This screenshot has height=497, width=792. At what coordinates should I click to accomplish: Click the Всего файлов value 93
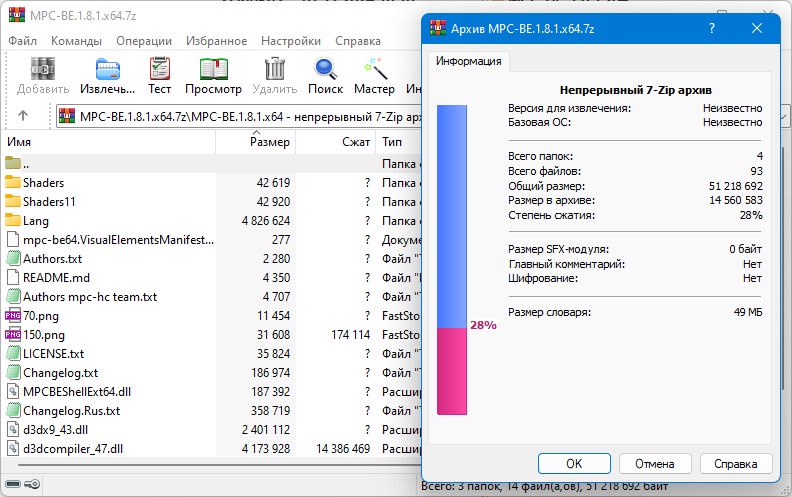[x=756, y=171]
